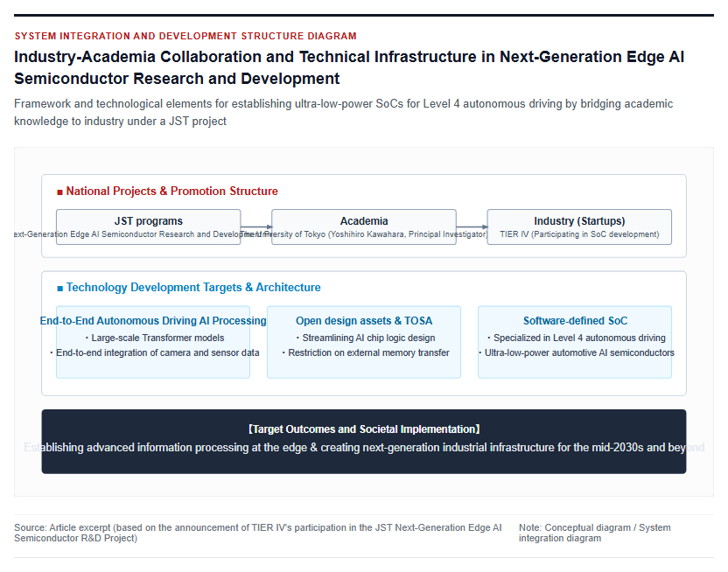Click the 'Streamlining AI chip logic design' bullet
728x572 pixels.
pyautogui.click(x=366, y=338)
